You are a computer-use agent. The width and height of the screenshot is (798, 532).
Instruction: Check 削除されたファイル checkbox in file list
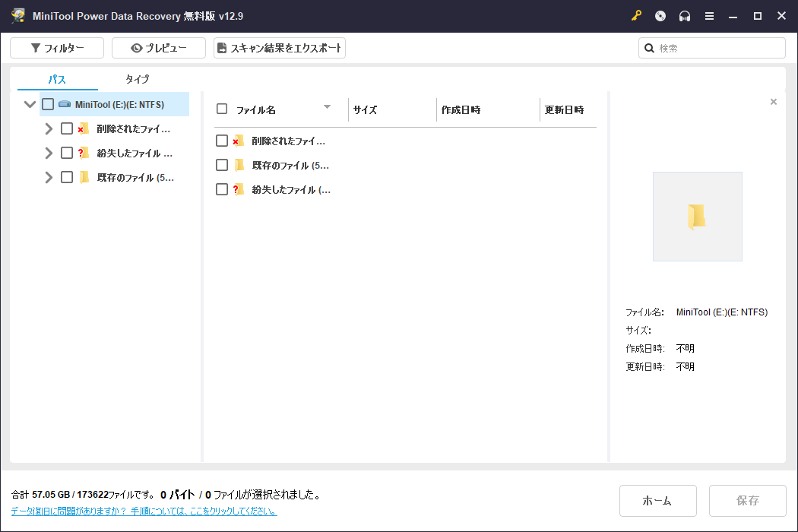(x=222, y=141)
